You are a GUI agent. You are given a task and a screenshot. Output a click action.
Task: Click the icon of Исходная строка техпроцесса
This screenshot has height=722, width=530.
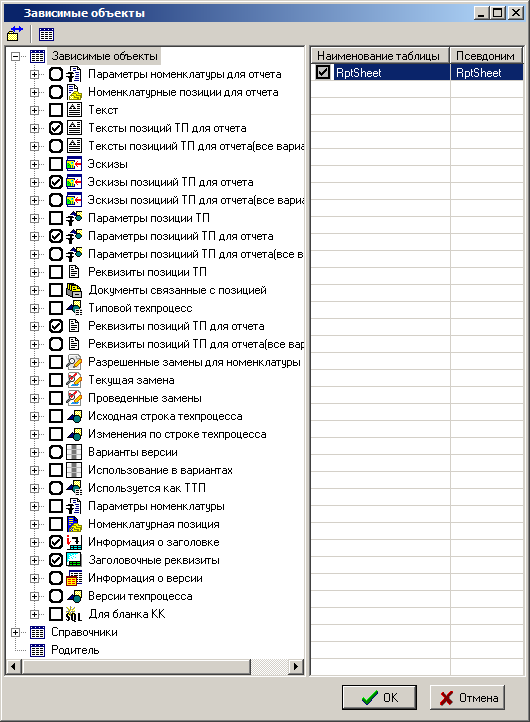click(x=74, y=416)
